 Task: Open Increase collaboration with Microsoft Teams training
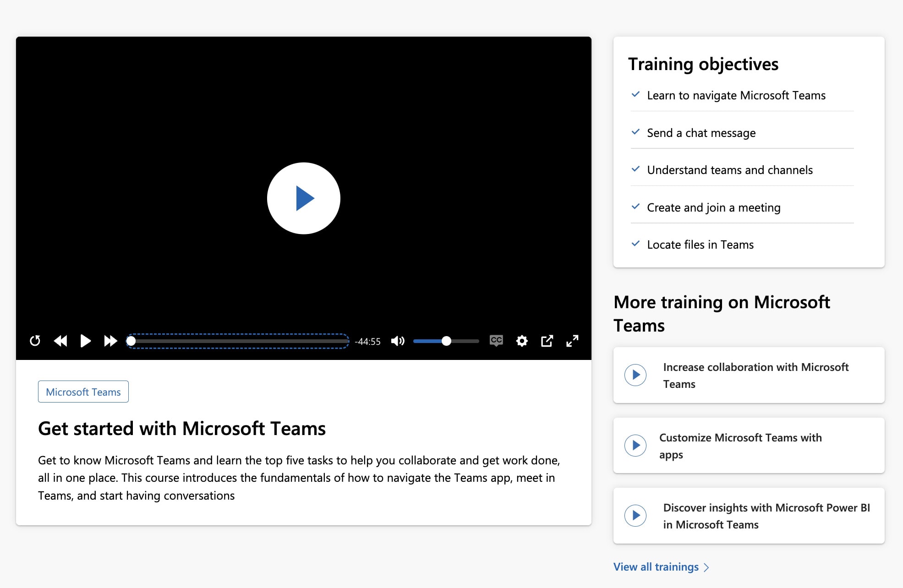[749, 375]
